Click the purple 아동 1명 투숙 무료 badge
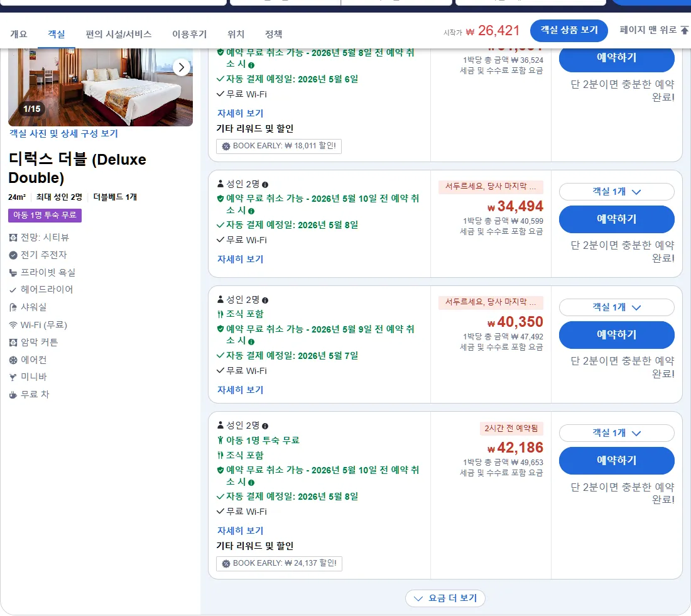 pos(45,216)
